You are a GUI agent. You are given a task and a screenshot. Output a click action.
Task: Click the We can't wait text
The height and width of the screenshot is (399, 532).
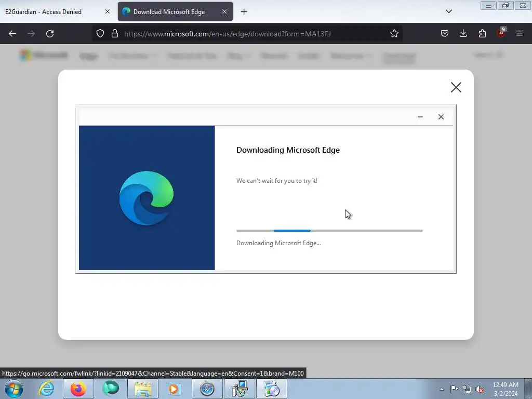(277, 181)
